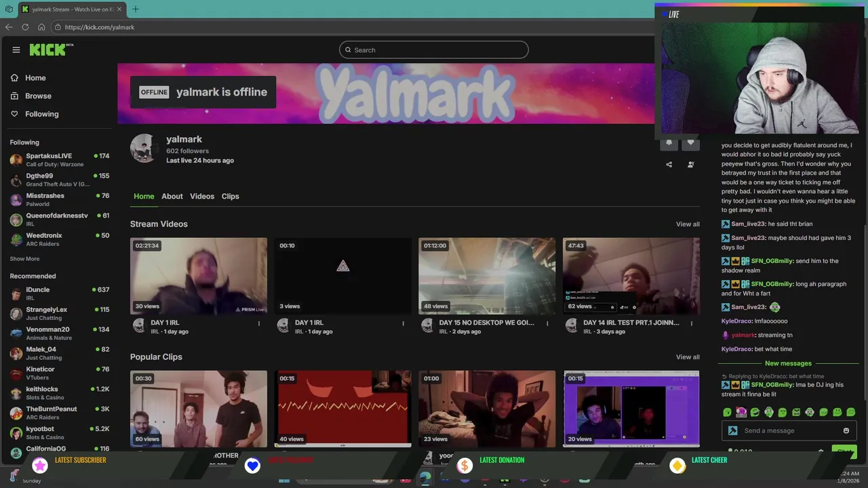Switch to the About tab

[x=172, y=197]
